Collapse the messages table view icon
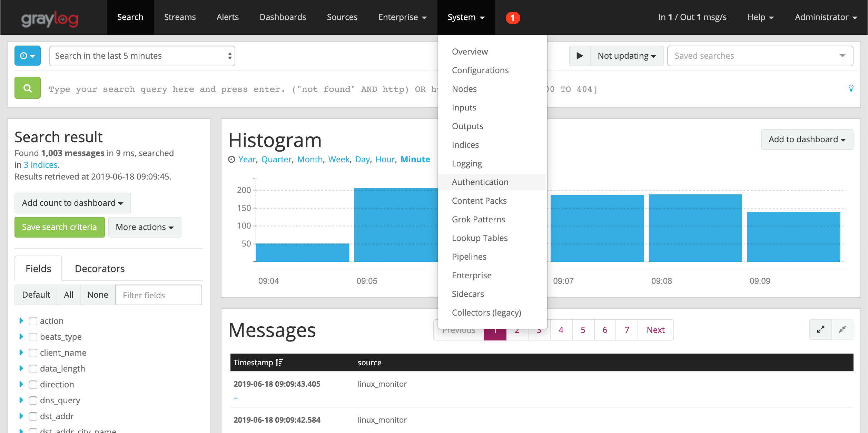The width and height of the screenshot is (868, 433). point(842,329)
